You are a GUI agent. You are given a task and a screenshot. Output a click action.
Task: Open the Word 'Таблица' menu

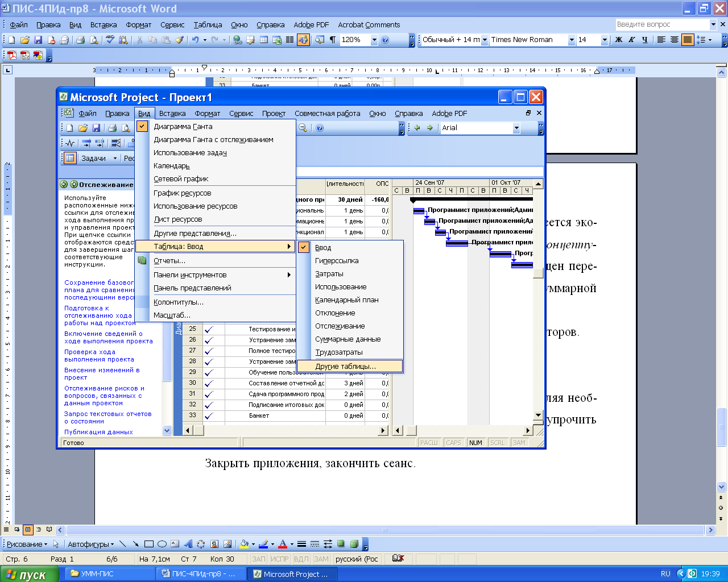pyautogui.click(x=208, y=24)
